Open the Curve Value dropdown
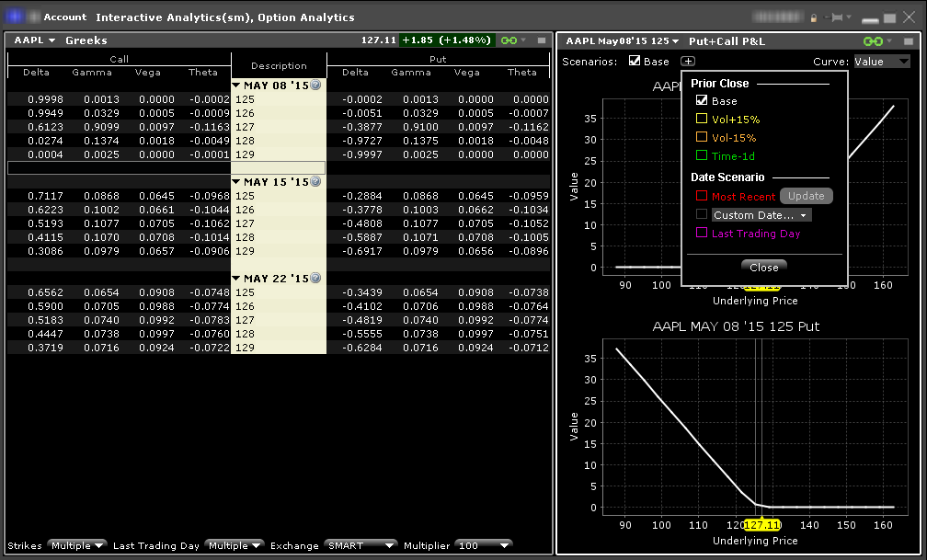This screenshot has width=927, height=560. [x=881, y=62]
